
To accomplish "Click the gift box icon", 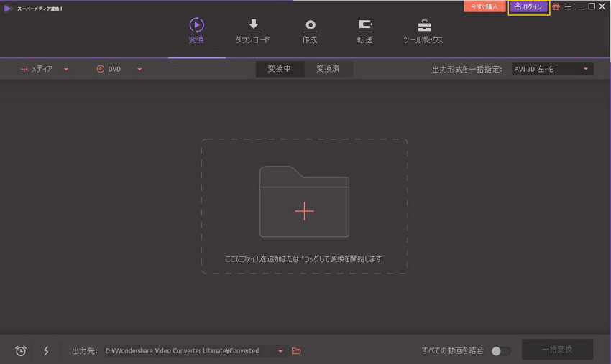I will point(556,6).
